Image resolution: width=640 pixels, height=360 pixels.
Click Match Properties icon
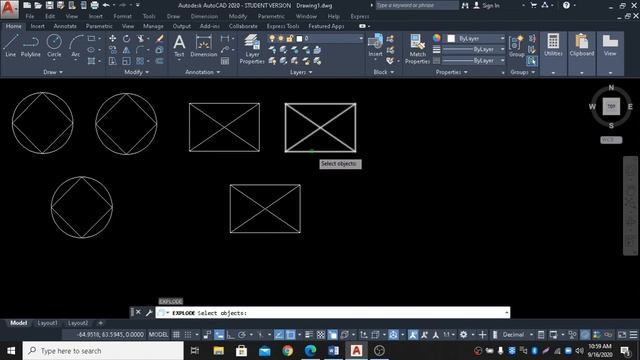point(418,49)
